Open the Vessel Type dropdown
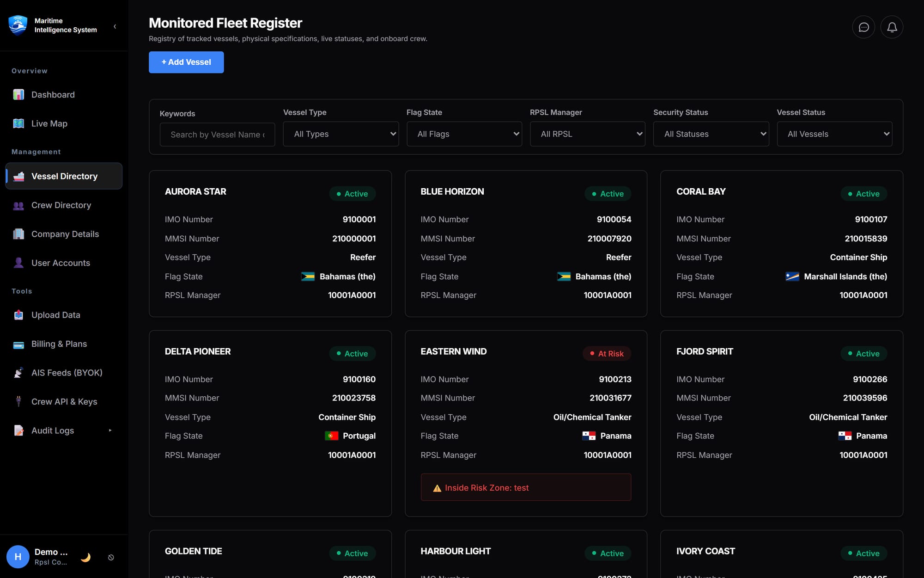 [341, 134]
